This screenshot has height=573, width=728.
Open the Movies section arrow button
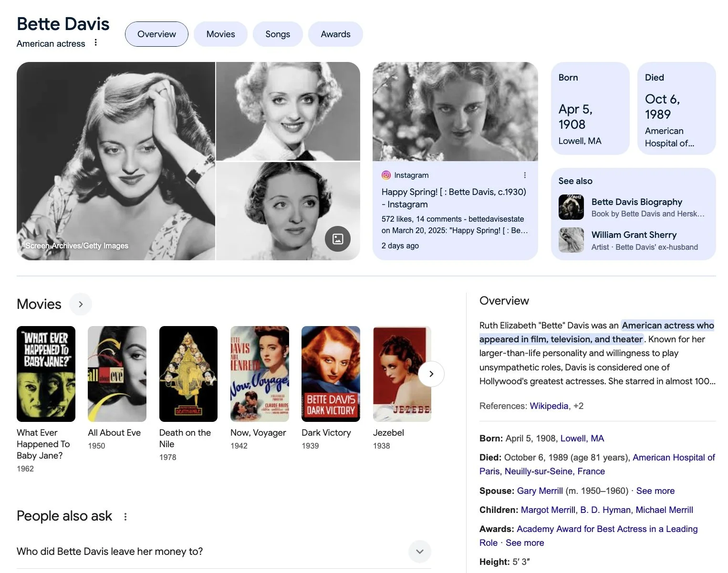(x=81, y=304)
